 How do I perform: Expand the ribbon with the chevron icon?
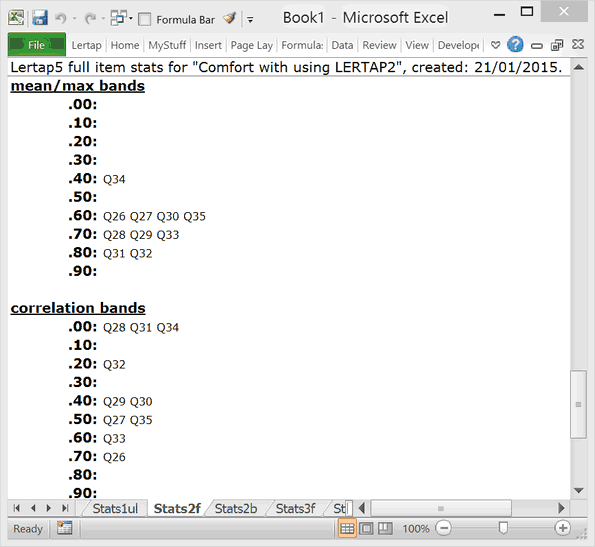495,45
